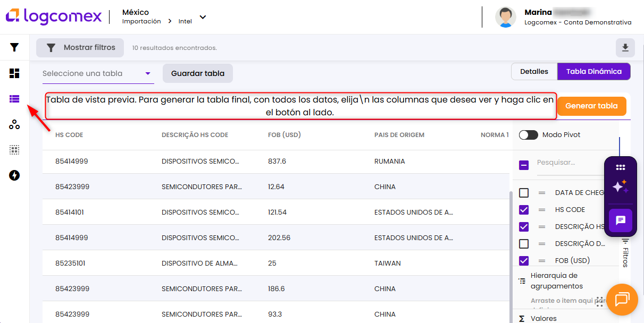The width and height of the screenshot is (644, 323).
Task: Click the Guardar tabla button
Action: (x=198, y=74)
